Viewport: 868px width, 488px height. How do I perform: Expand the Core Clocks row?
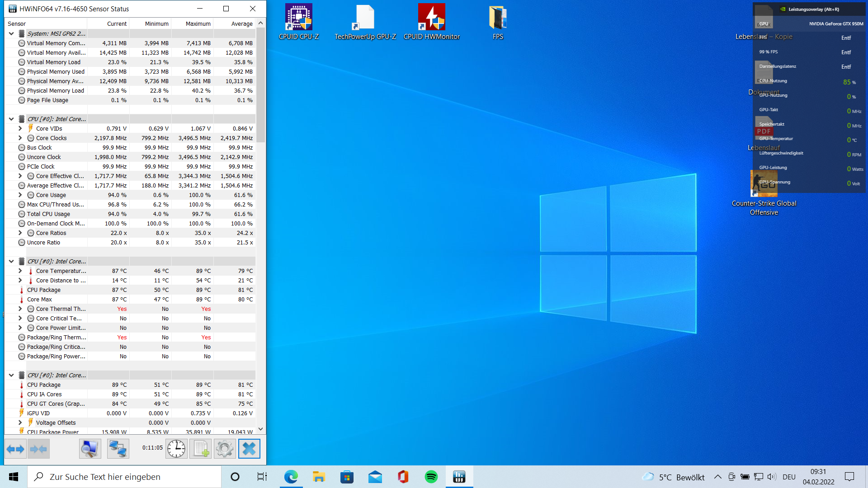pyautogui.click(x=20, y=138)
